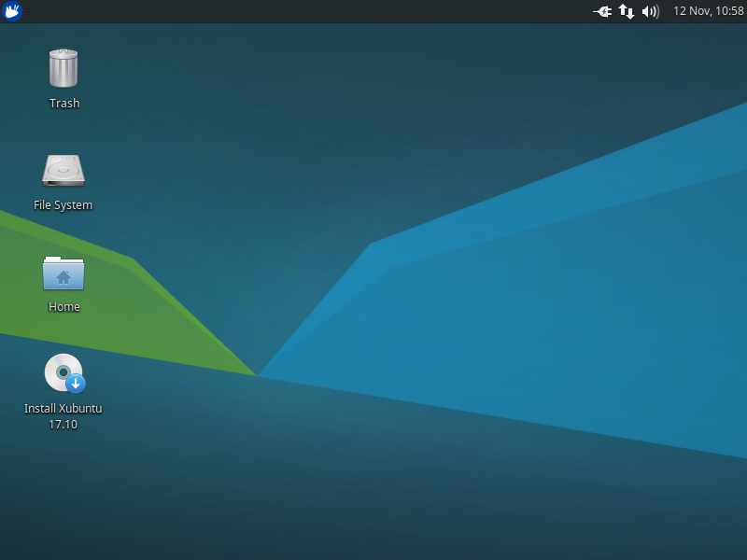The height and width of the screenshot is (560, 747).
Task: Click the power manager plug icon
Action: tap(602, 11)
